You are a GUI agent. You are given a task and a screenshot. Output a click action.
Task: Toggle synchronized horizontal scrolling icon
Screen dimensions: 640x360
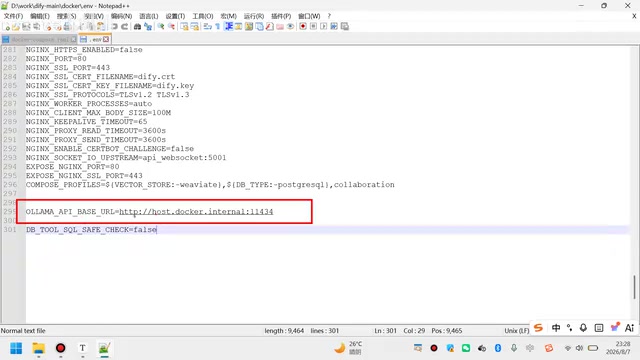[x=195, y=27]
